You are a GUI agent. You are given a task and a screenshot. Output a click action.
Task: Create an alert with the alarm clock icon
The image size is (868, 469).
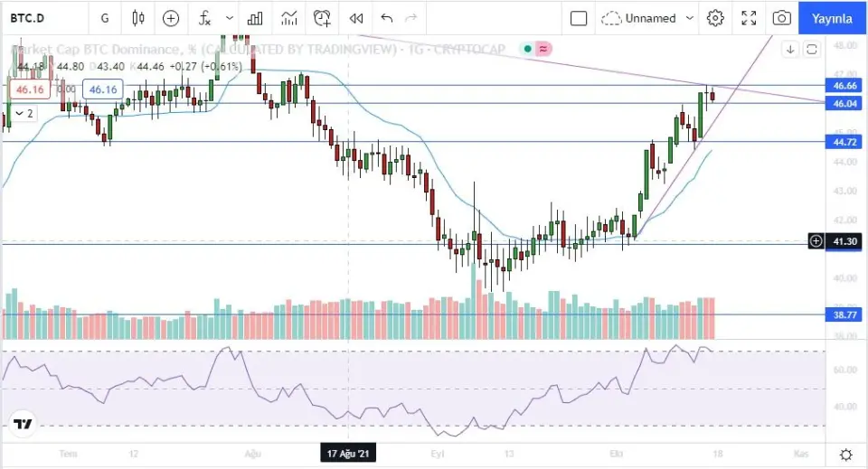coord(322,18)
